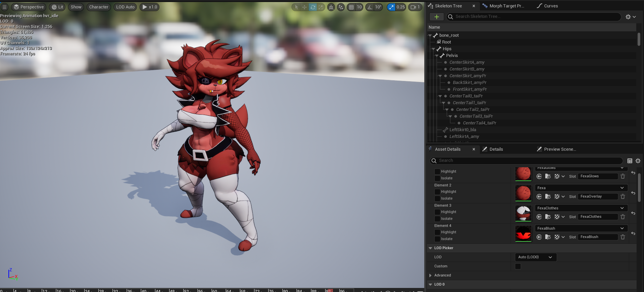Reset Element 4 material to default
The height and width of the screenshot is (292, 644).
633,234
